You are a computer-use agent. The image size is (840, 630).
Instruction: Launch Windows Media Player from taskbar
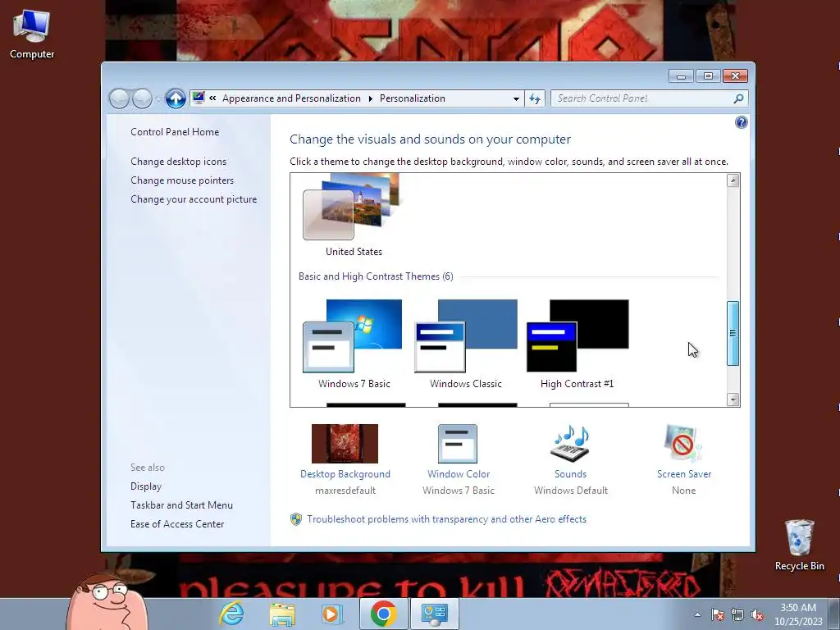(332, 614)
